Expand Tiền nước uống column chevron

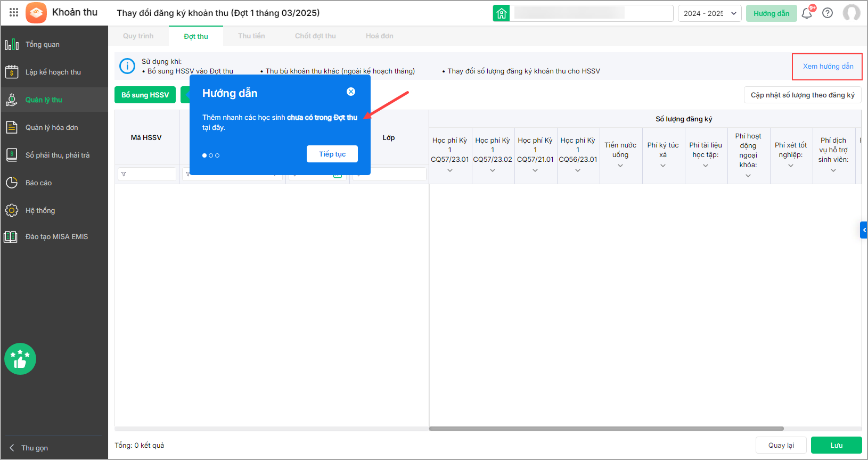pos(620,166)
